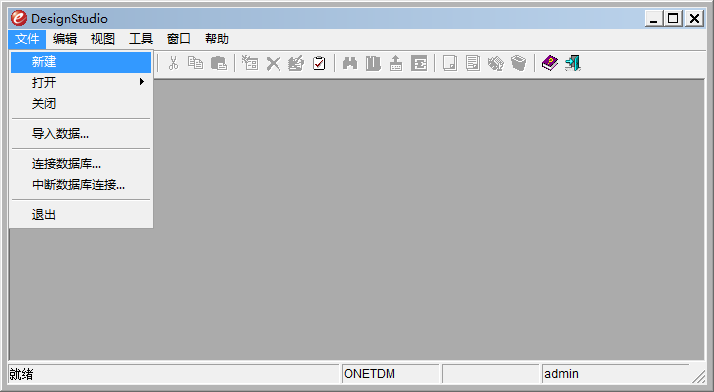Click the exit door icon
714x392 pixels.
(x=573, y=63)
